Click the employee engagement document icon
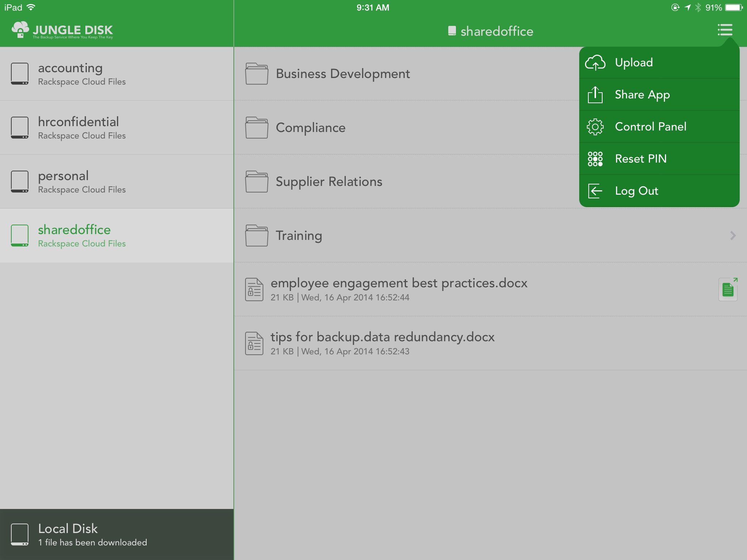 254,289
